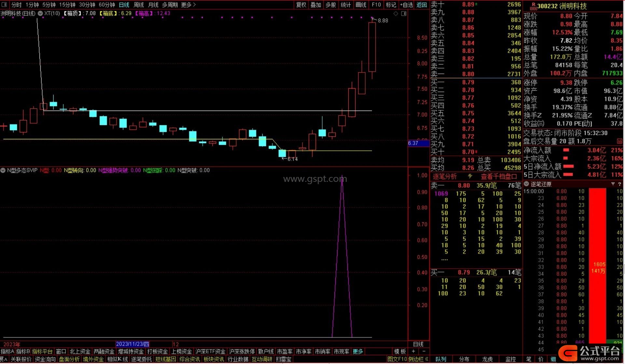Open 逐笔分析 tick analysis

click(445, 176)
